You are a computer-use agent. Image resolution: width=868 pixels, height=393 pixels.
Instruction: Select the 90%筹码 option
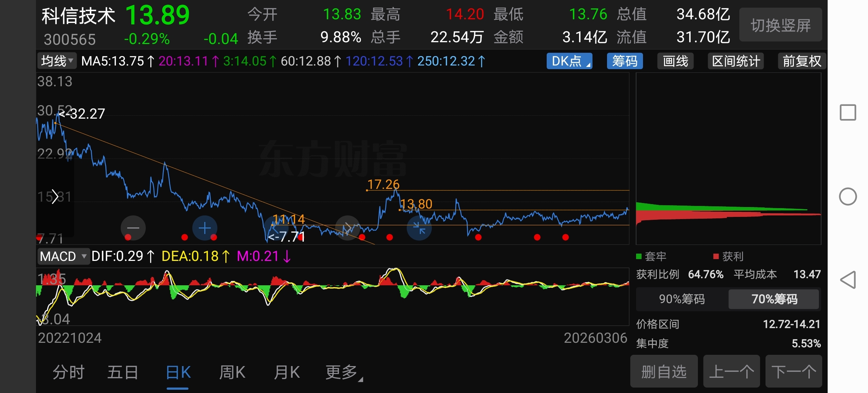[682, 299]
